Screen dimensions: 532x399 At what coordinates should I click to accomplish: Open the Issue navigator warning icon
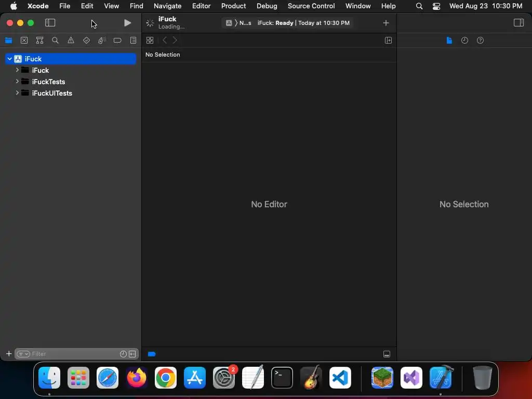[71, 41]
